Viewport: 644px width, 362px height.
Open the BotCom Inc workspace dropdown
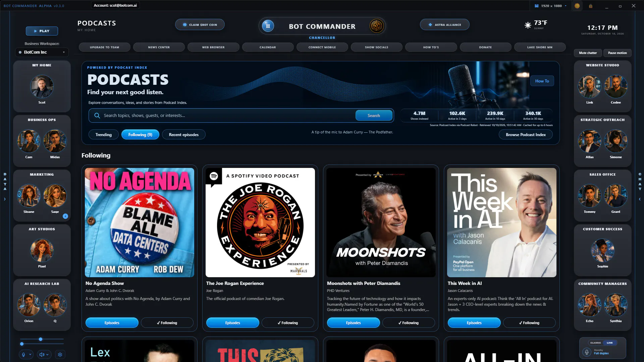coord(42,52)
